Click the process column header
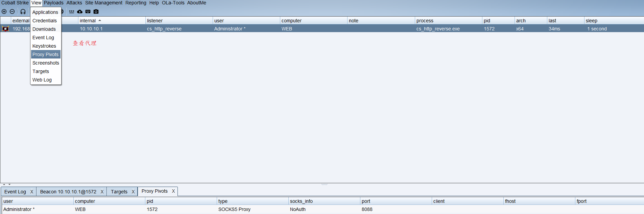This screenshot has width=644, height=214. [449, 21]
